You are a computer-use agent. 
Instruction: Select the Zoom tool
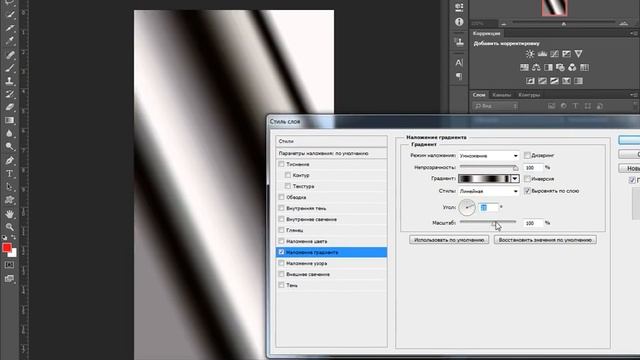click(x=10, y=227)
